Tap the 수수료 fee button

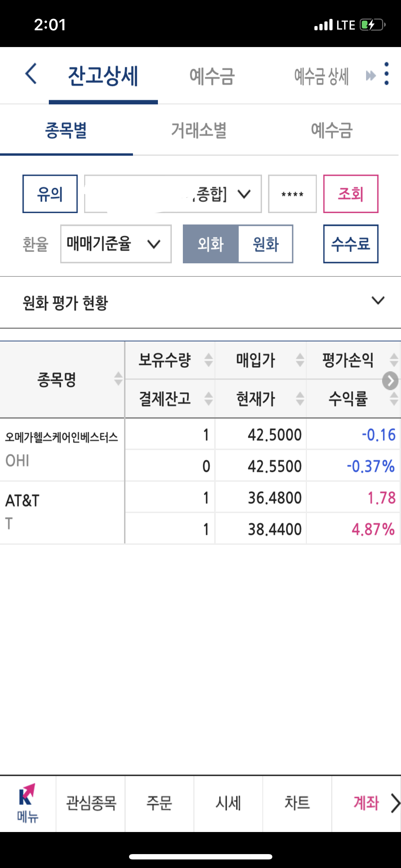tap(351, 244)
